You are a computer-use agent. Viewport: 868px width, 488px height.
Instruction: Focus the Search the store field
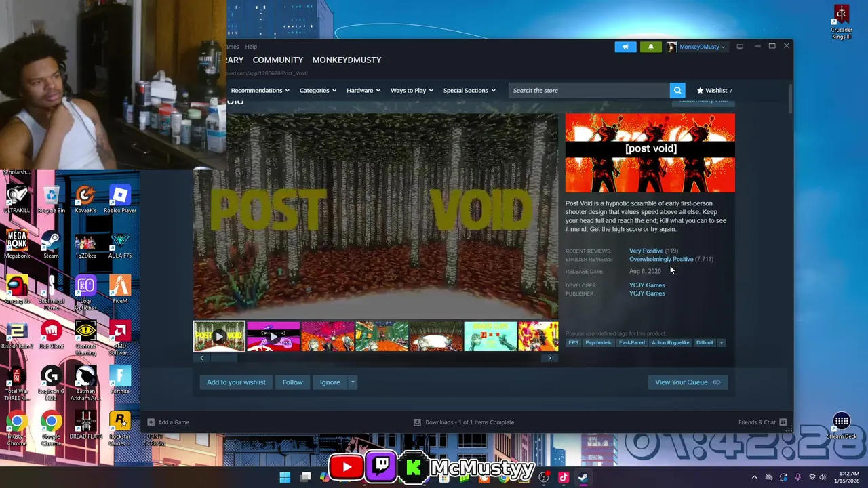(x=589, y=90)
